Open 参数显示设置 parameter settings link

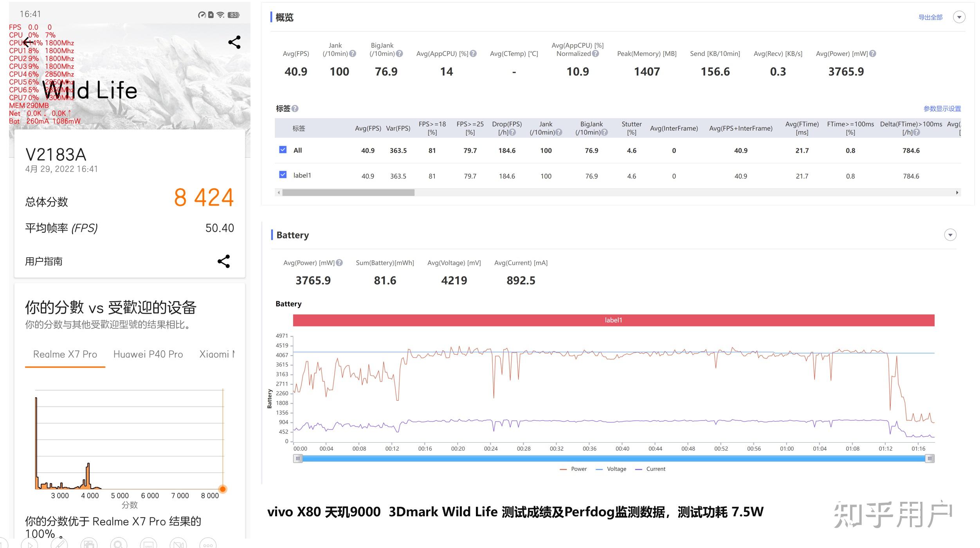[x=942, y=109]
